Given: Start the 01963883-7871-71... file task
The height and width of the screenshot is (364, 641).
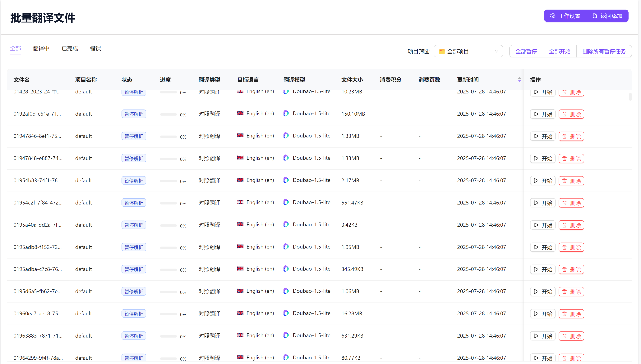Looking at the screenshot, I should click(543, 336).
